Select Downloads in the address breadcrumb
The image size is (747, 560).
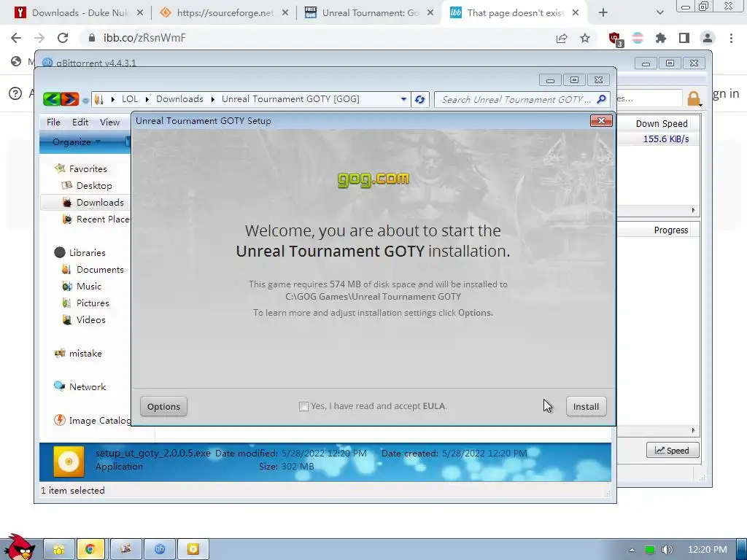pos(179,98)
